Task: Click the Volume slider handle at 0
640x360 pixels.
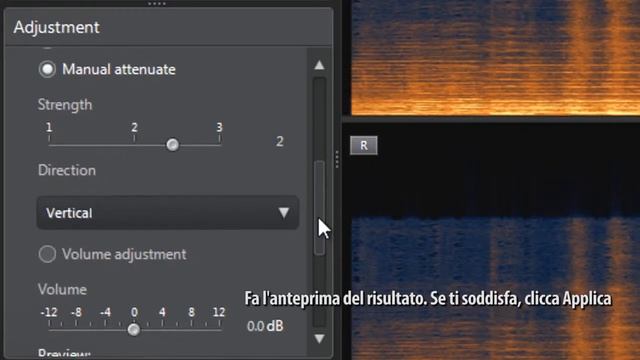Action: (x=133, y=329)
